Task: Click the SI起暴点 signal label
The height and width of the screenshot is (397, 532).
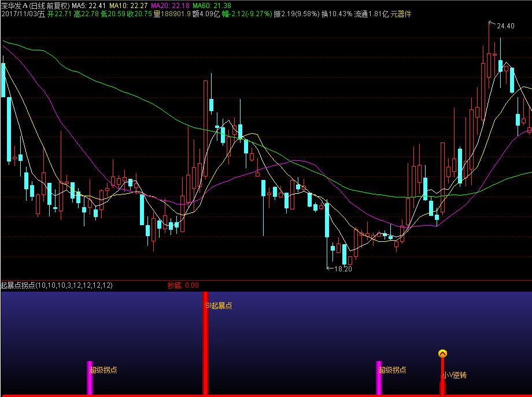Action: (x=219, y=306)
